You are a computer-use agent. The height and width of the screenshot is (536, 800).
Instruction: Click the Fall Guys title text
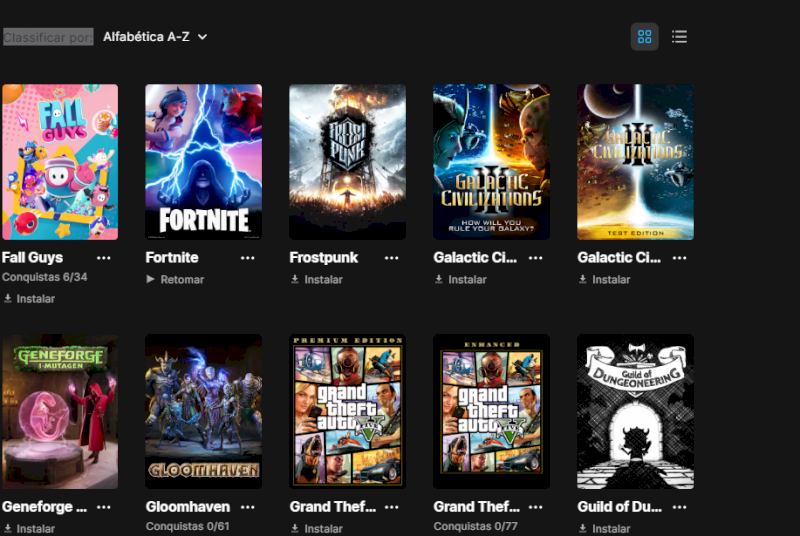click(32, 258)
